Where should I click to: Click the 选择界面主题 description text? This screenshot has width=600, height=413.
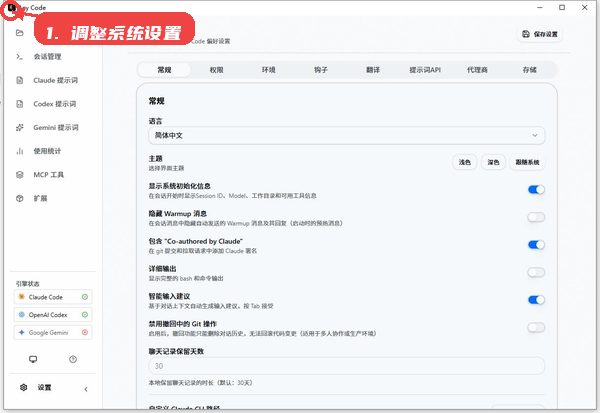(166, 168)
